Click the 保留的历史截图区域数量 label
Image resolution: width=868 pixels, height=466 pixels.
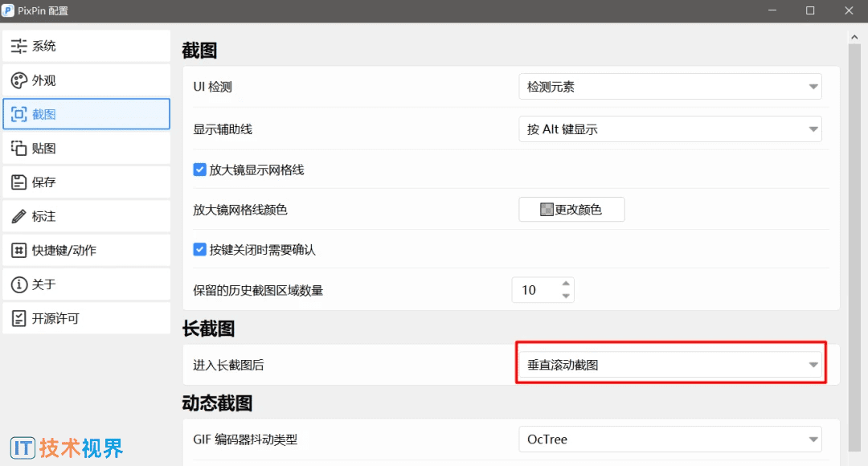point(258,290)
